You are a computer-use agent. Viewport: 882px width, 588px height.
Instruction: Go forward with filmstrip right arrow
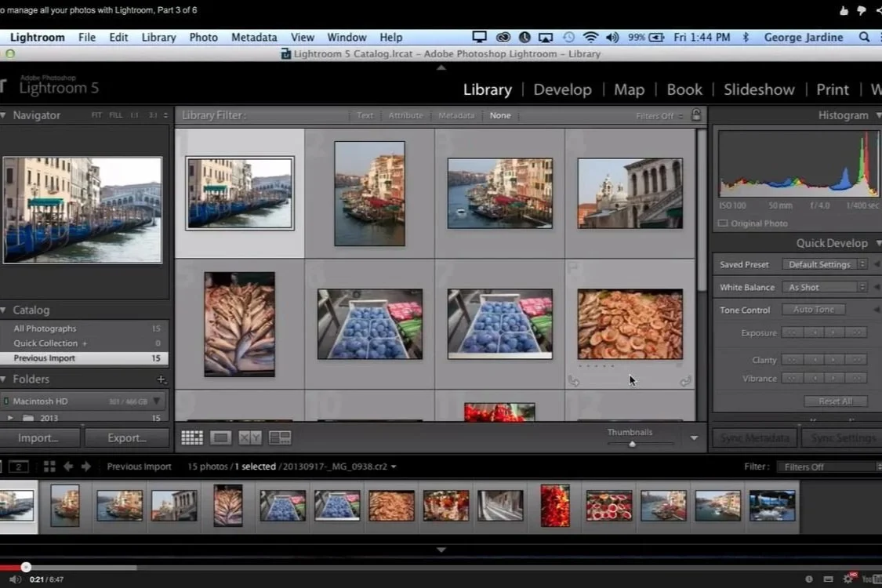point(86,466)
